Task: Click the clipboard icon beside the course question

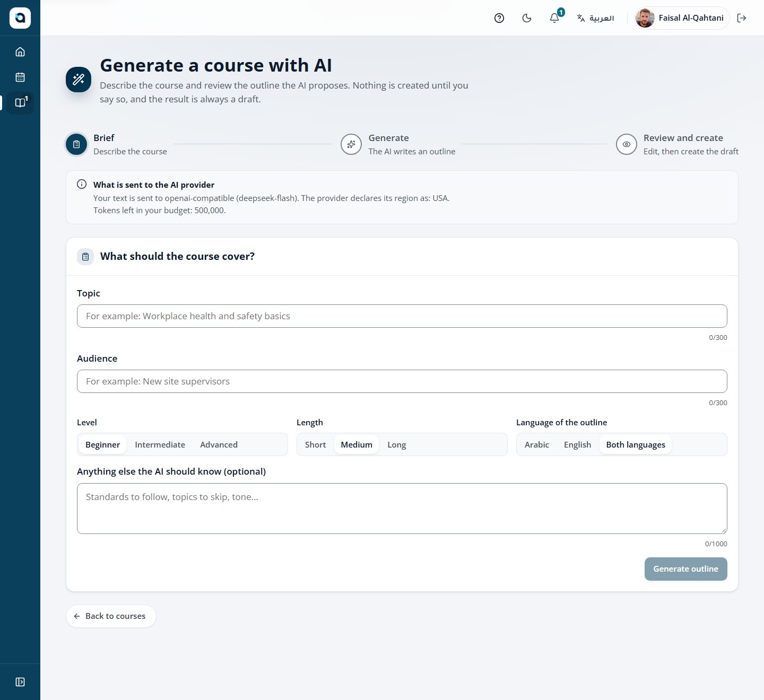Action: coord(85,257)
